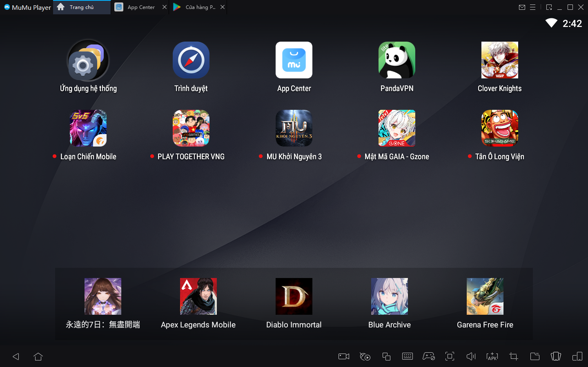Close the Cửa hàng Play tab
The width and height of the screenshot is (588, 367).
[223, 7]
